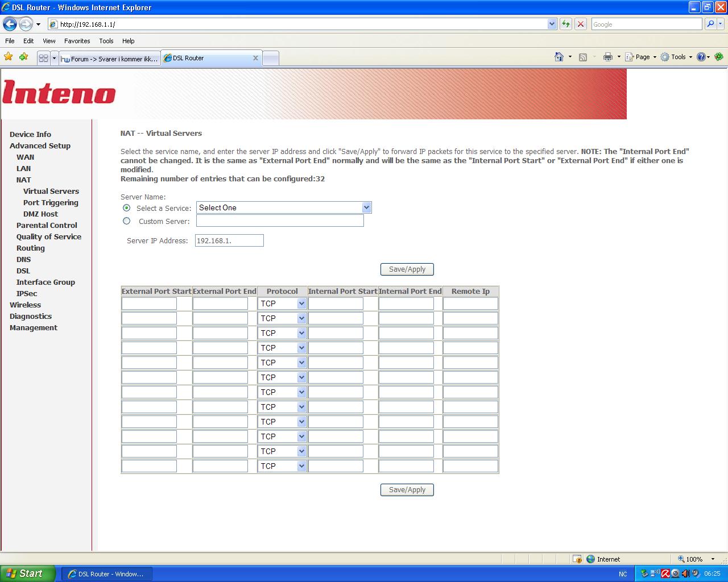Open DMZ Host in sidebar
The image size is (728, 582).
(x=40, y=214)
